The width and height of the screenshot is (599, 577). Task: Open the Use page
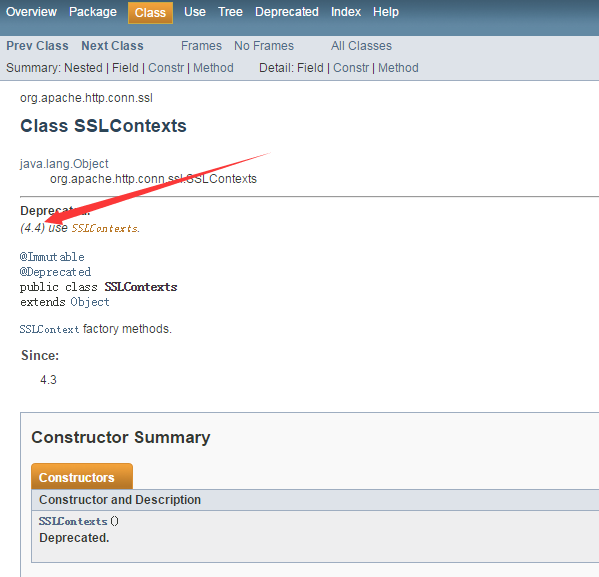point(195,12)
